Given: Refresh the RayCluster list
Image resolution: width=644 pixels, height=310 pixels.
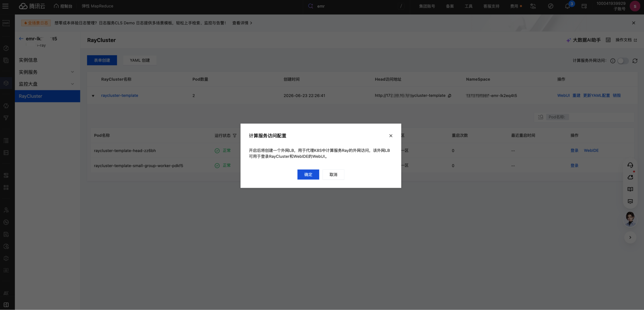Looking at the screenshot, I should click(x=635, y=61).
